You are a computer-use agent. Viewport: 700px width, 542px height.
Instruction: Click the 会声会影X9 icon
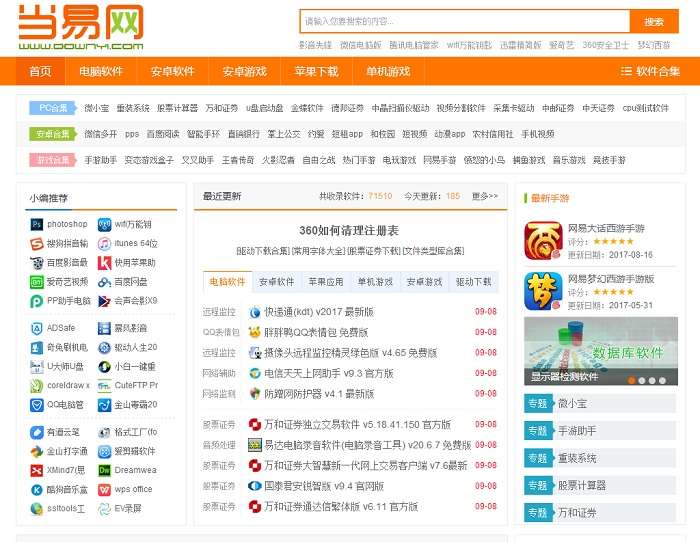[x=104, y=301]
